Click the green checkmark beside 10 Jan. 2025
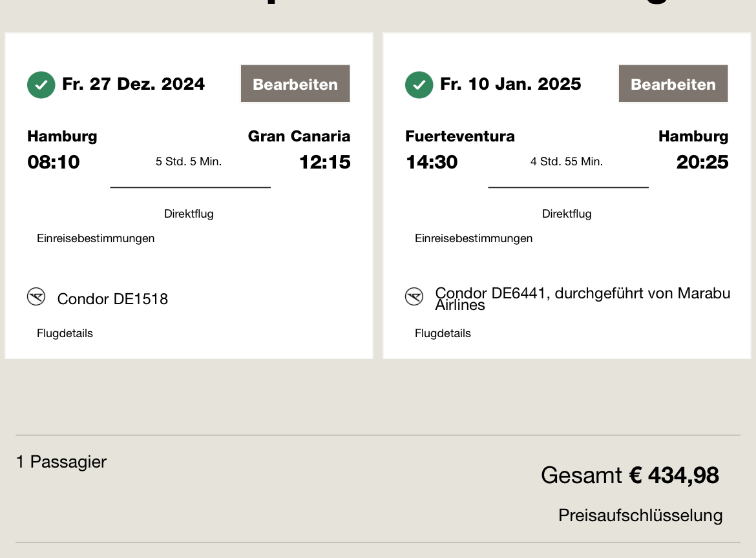756x558 pixels. 419,85
